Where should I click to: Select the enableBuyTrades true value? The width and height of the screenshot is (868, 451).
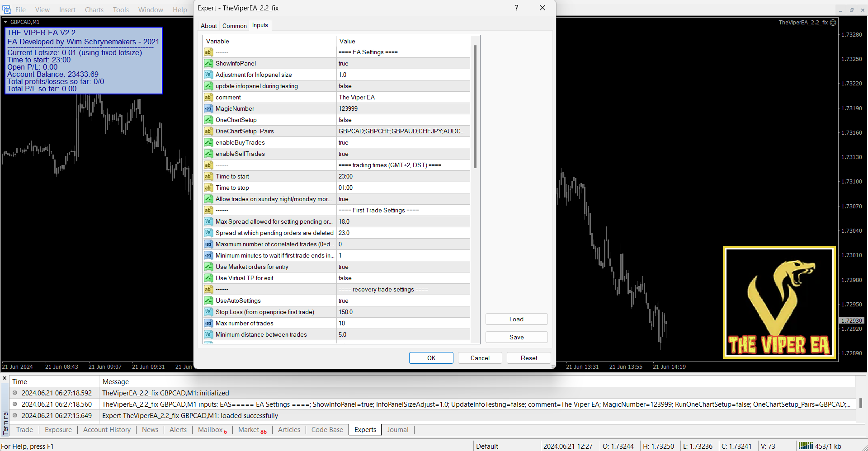[344, 142]
